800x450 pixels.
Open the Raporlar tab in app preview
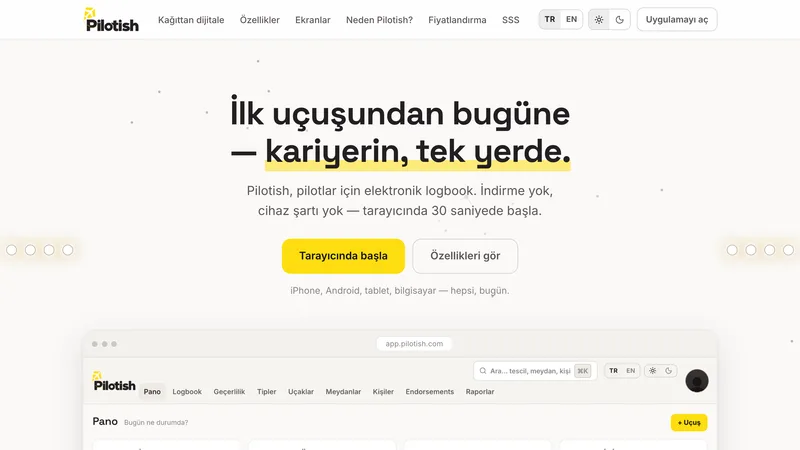click(x=480, y=392)
